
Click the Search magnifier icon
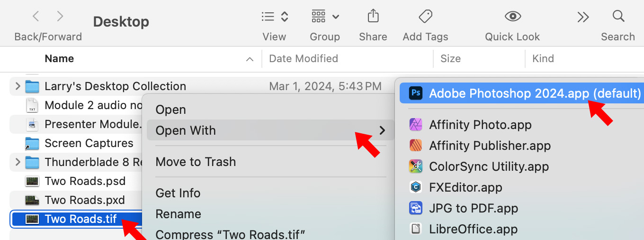tap(618, 17)
